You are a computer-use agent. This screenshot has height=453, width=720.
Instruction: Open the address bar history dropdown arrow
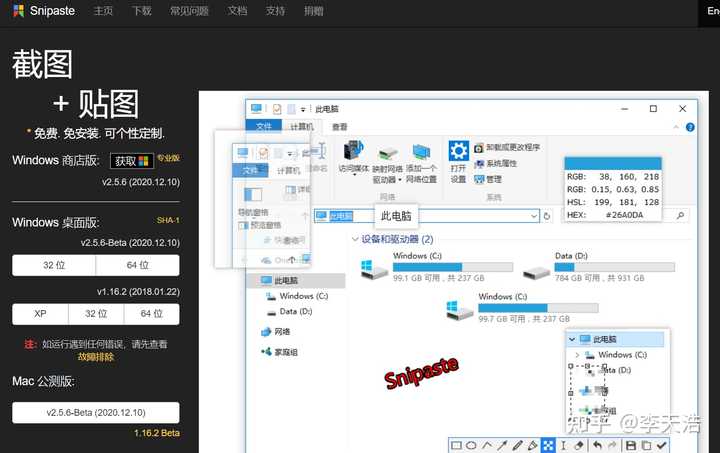click(534, 216)
